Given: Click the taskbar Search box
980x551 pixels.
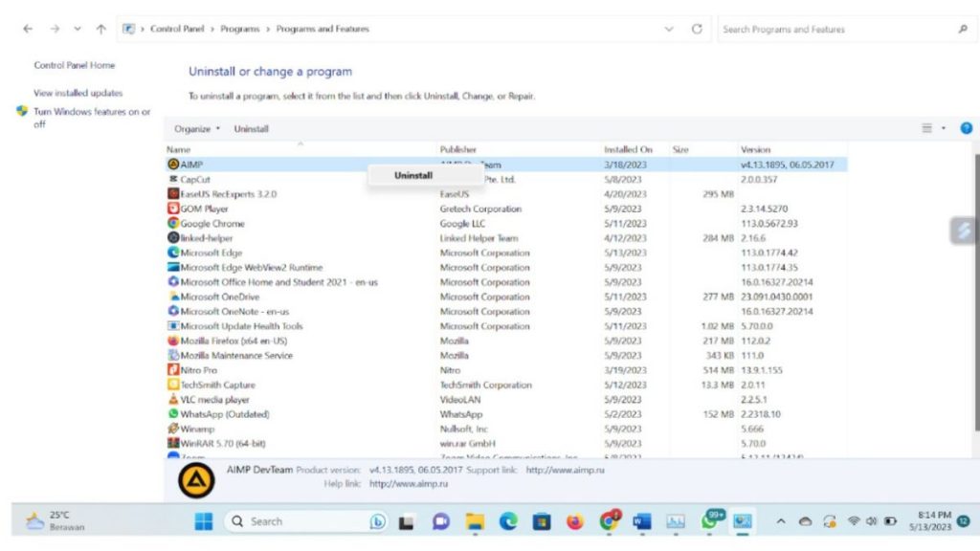Looking at the screenshot, I should (305, 521).
